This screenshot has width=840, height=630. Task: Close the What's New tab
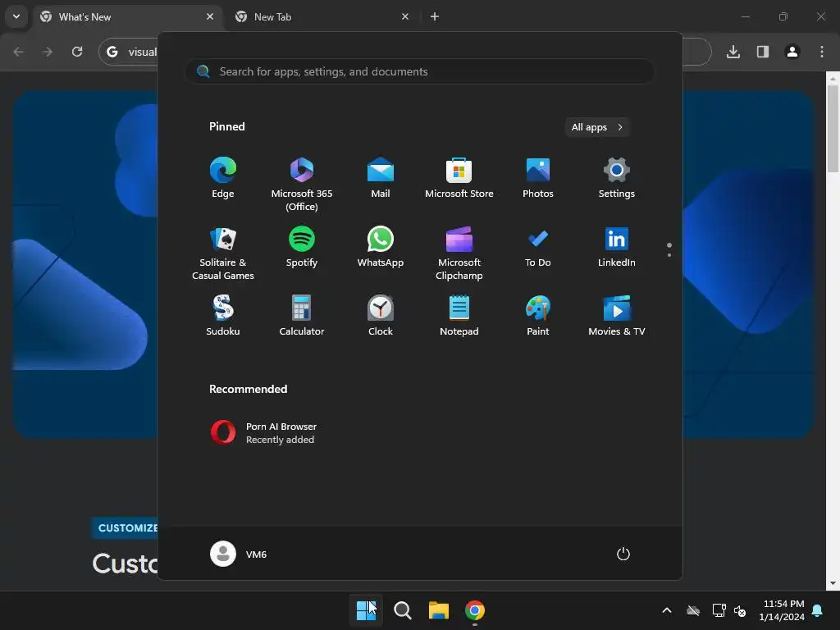210,16
